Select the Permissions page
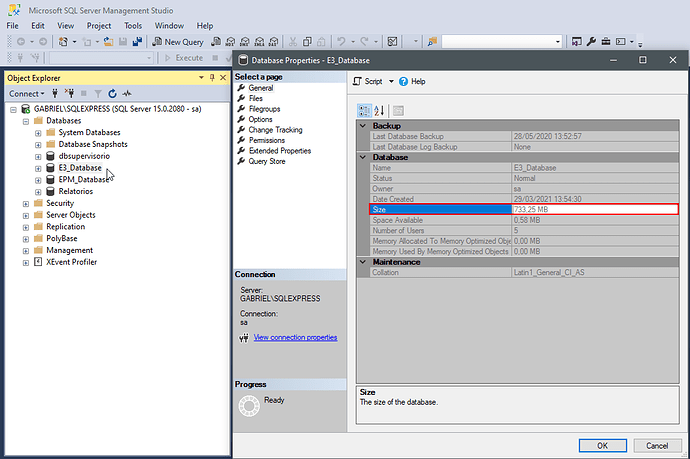 pos(267,140)
